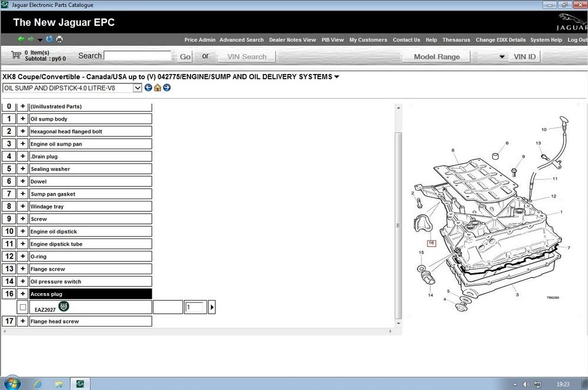Click the home icon beside section dropdown
The width and height of the screenshot is (588, 390).
click(158, 88)
